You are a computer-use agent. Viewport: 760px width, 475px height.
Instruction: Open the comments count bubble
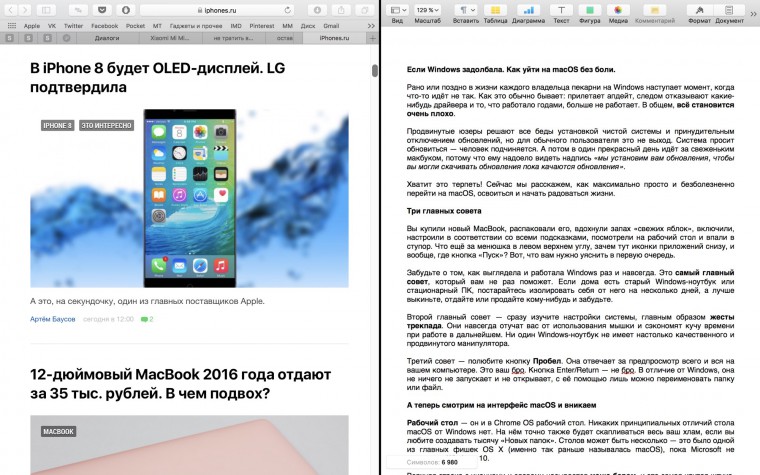(x=147, y=319)
